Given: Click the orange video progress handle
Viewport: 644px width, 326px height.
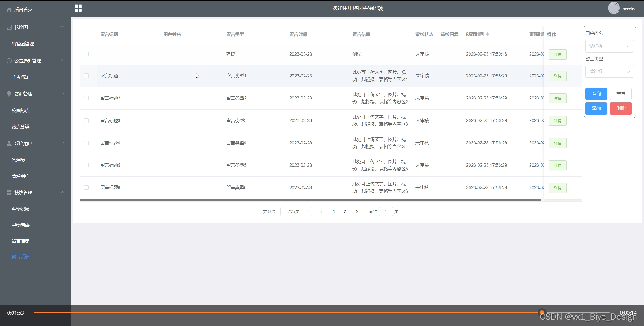Looking at the screenshot, I should (542, 313).
